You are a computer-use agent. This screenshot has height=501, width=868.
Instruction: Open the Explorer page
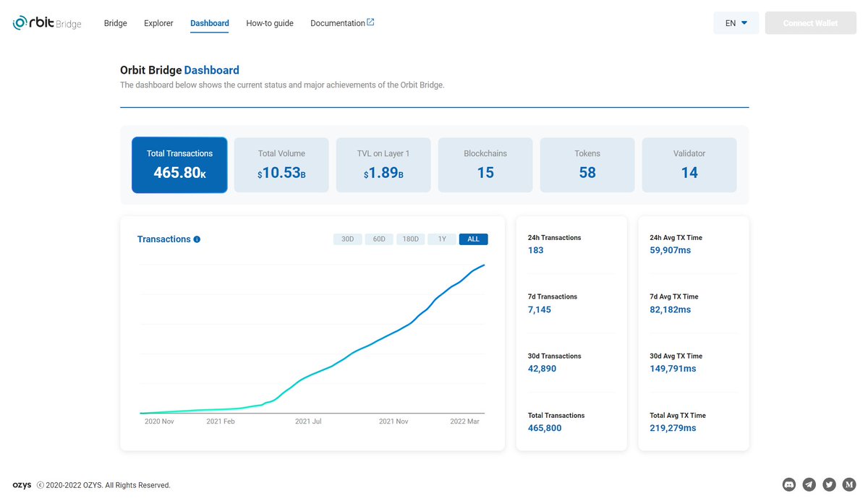158,23
